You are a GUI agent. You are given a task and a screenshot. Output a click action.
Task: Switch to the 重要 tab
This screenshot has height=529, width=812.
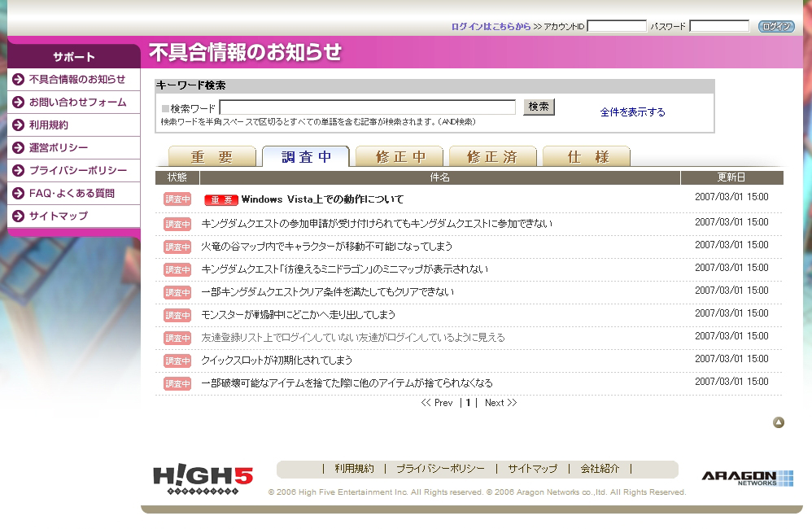click(x=212, y=157)
